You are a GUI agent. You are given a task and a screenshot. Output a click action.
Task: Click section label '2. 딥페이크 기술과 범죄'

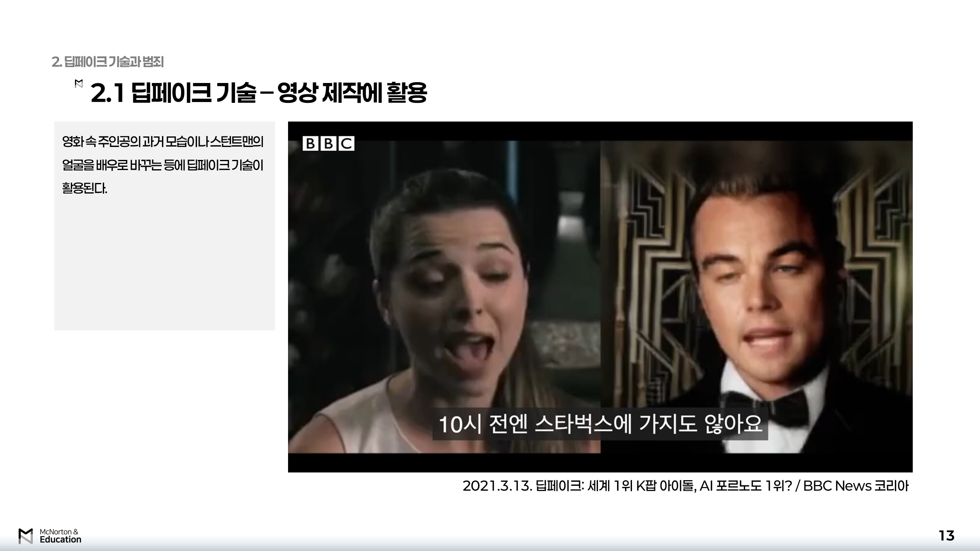click(x=108, y=62)
